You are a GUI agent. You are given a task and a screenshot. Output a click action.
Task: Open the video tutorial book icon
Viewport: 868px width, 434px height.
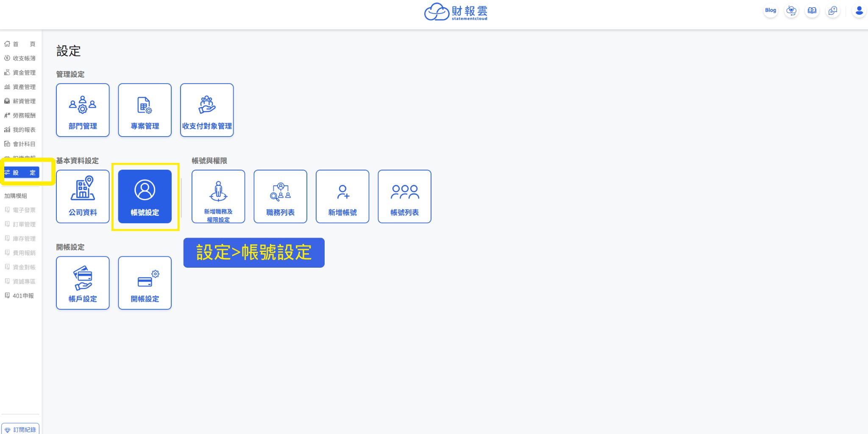812,11
